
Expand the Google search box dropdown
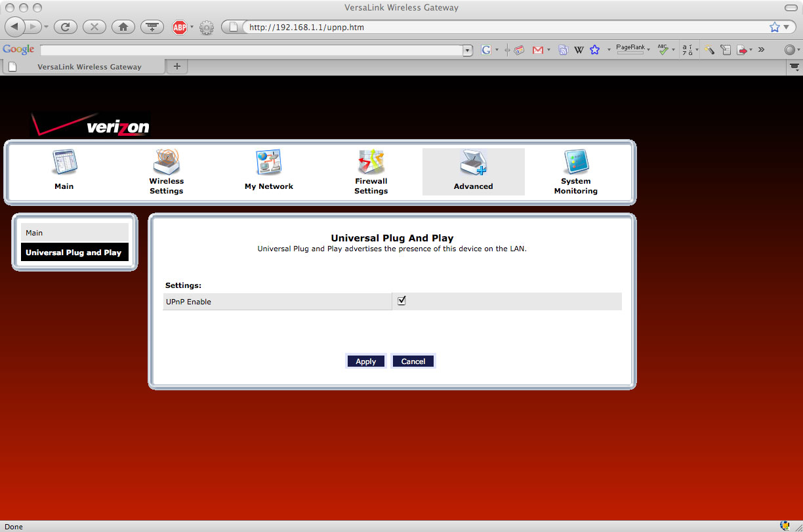(467, 51)
